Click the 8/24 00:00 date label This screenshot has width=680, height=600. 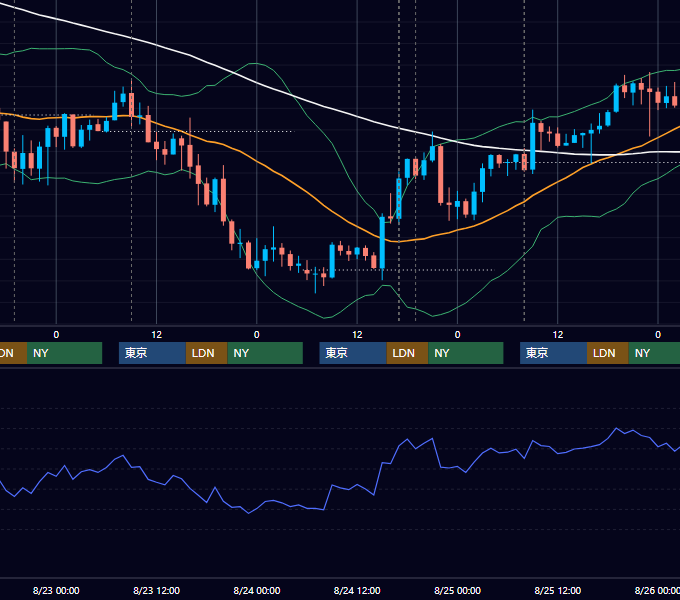tap(257, 590)
